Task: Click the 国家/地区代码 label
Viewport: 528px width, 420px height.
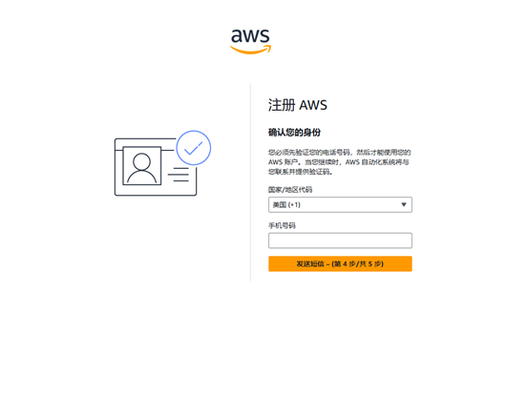Action: click(290, 190)
